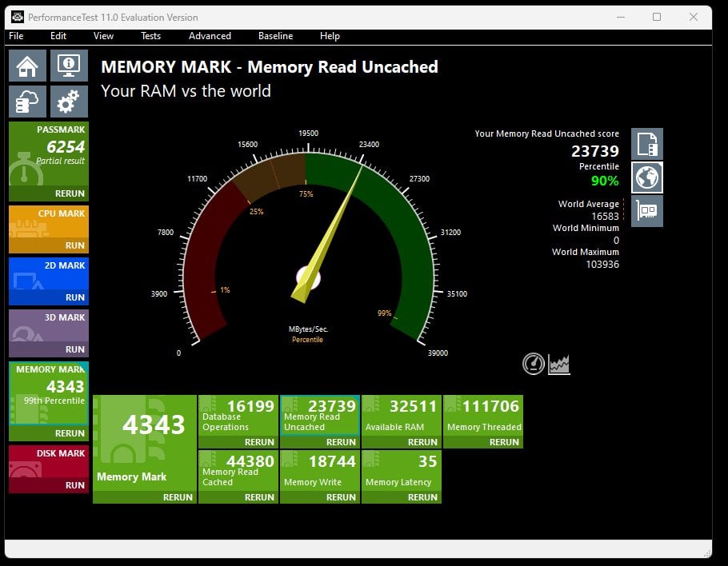Open the System Information monitor icon

pos(69,66)
